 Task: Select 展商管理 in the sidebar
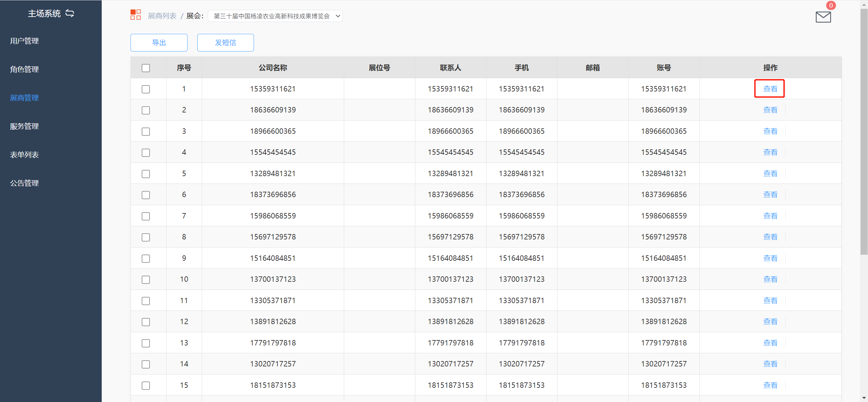point(24,98)
